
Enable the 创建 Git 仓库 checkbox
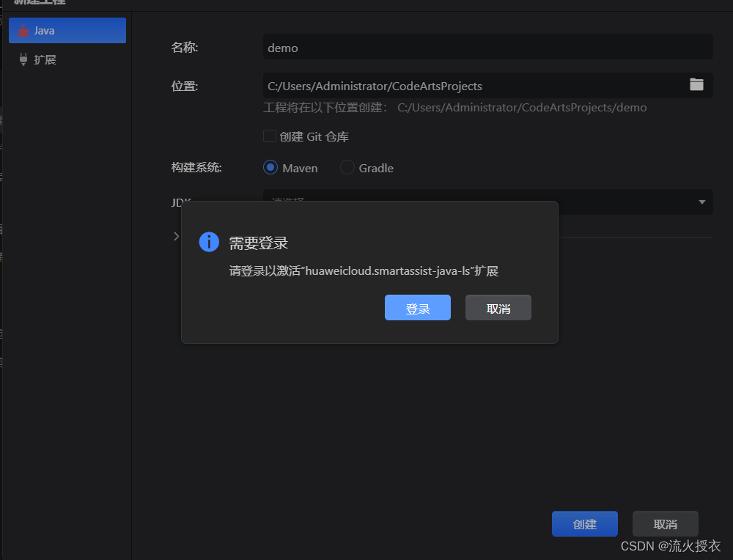coord(270,136)
